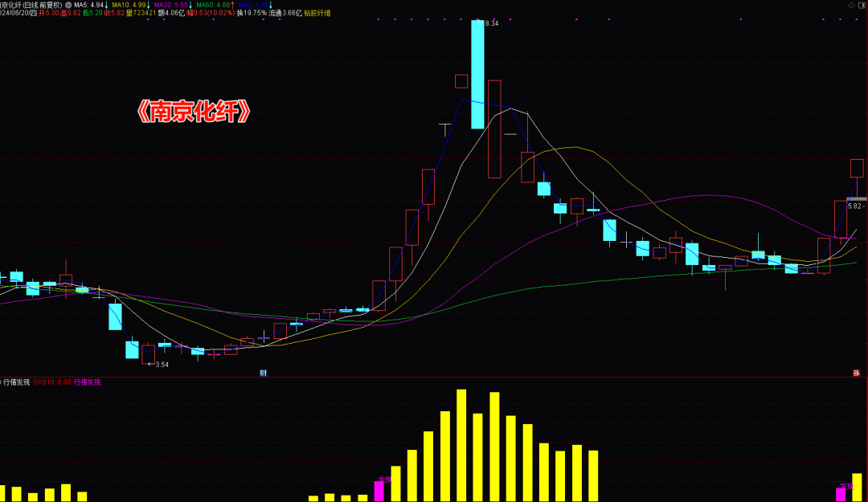868x502 pixels.
Task: Open the indicator dropdown beside 日线 前复权
Action: click(x=68, y=5)
